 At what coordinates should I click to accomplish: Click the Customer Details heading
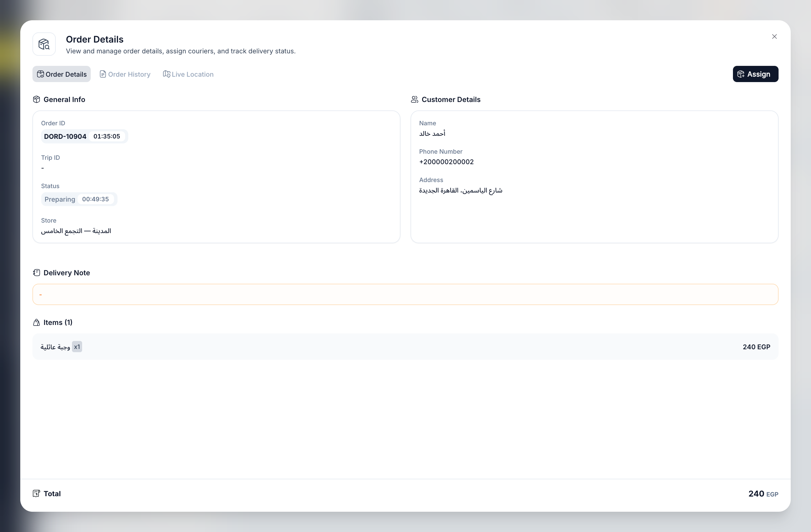(x=451, y=99)
